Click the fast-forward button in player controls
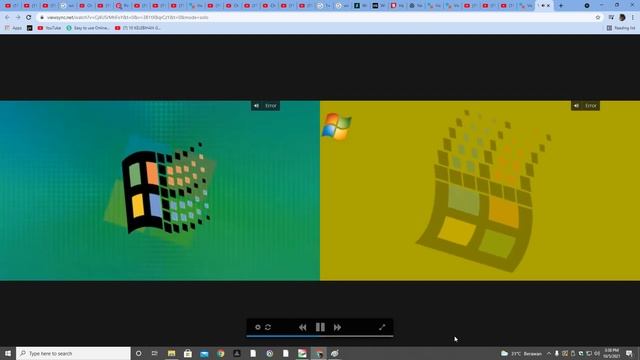Viewport: 640px width, 360px height. [x=338, y=327]
